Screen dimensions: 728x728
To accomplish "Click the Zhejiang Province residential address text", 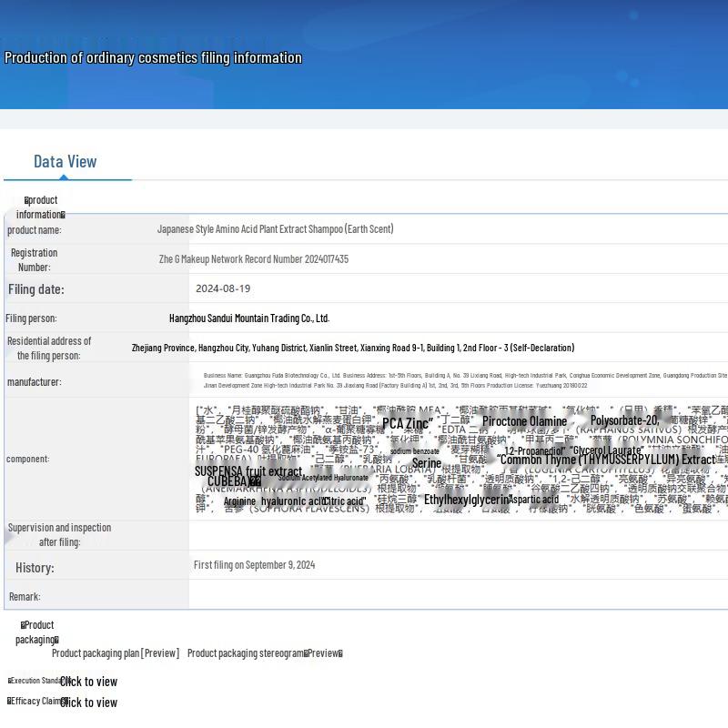I will pyautogui.click(x=352, y=348).
